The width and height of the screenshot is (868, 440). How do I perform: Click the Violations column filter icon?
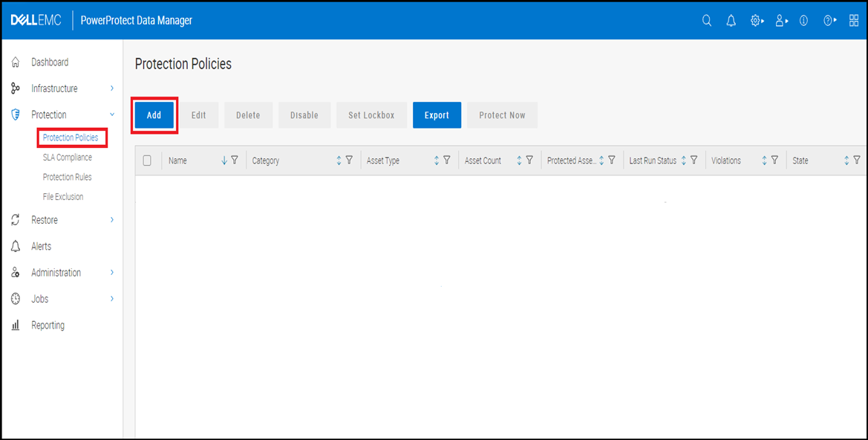click(x=774, y=160)
